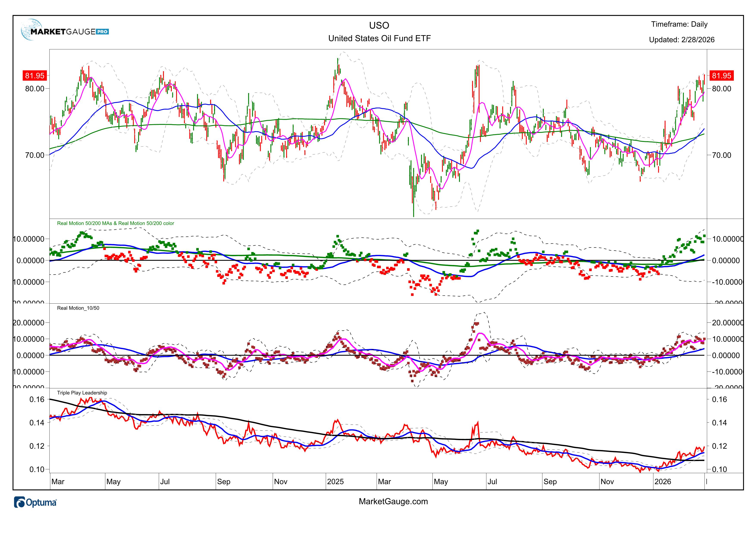Click the right red 81.95 price tag
Image resolution: width=756 pixels, height=535 pixels.
pos(722,76)
